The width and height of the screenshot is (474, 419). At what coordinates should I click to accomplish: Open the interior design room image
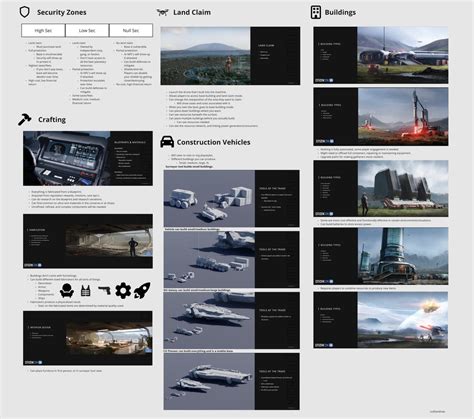click(109, 338)
